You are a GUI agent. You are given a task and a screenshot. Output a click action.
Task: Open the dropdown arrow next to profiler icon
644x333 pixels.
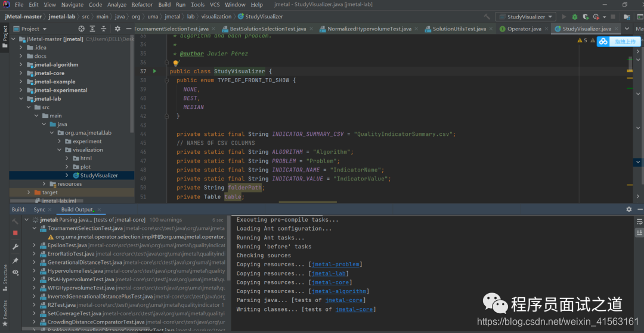(604, 17)
